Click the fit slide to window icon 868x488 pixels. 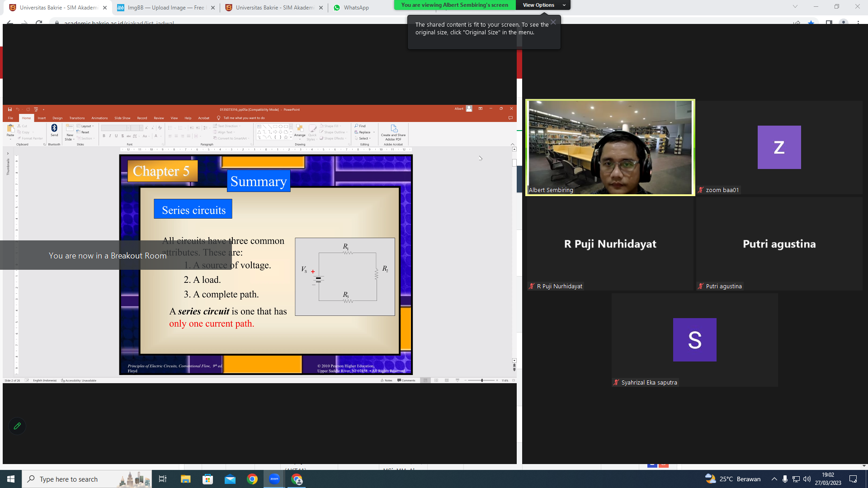513,380
